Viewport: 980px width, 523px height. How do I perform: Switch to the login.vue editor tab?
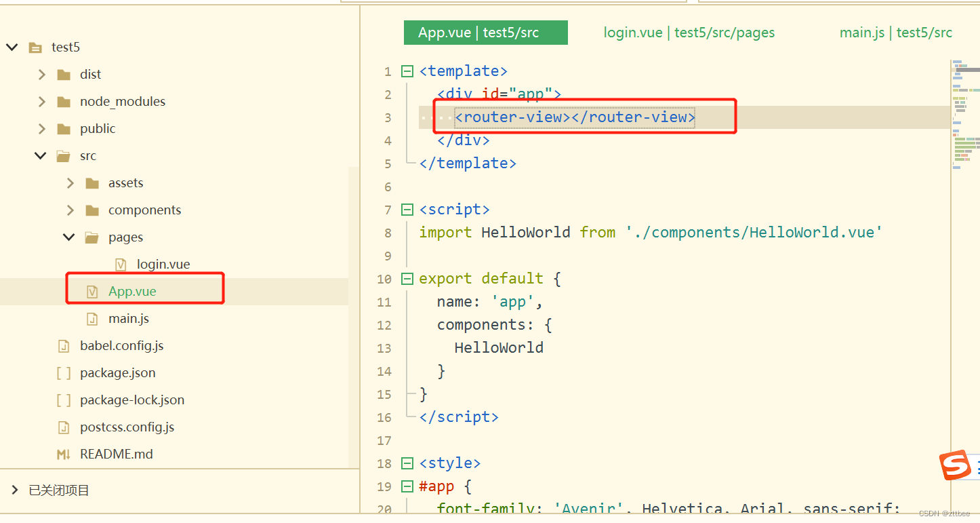click(689, 33)
